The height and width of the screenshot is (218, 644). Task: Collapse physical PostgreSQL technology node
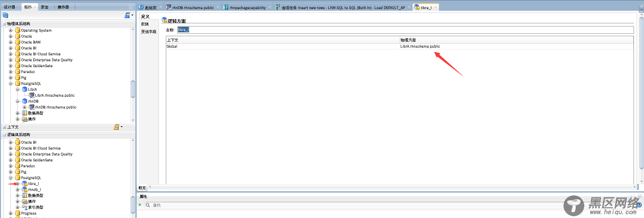(11, 83)
